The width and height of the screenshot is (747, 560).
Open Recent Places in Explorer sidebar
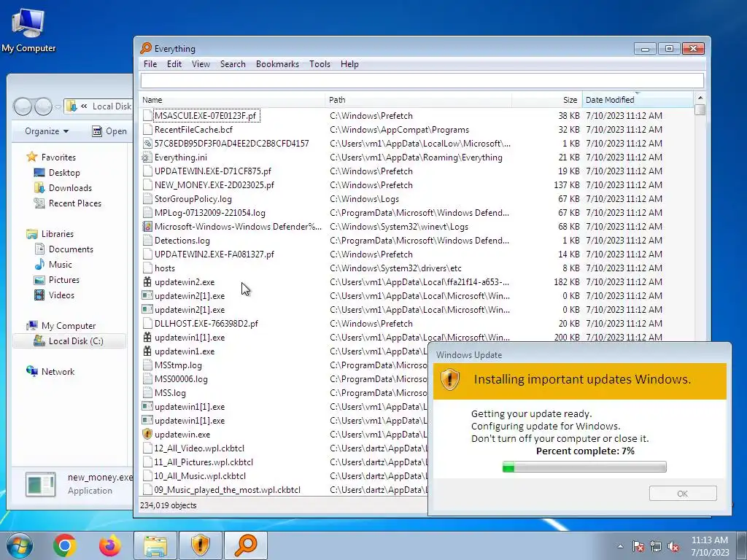[68, 203]
